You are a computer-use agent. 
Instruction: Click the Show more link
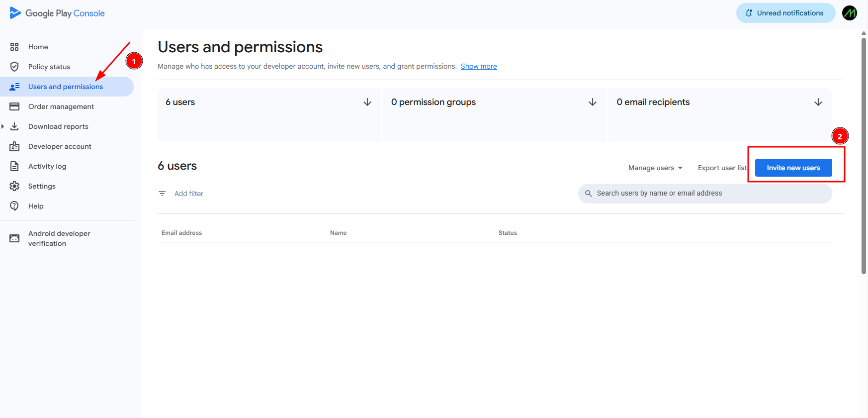[479, 66]
